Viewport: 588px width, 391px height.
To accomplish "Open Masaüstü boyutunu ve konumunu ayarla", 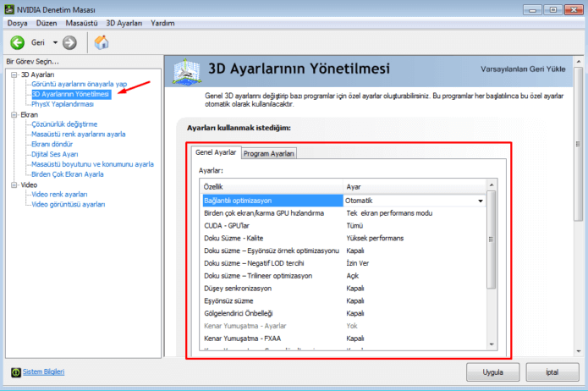I will point(92,164).
